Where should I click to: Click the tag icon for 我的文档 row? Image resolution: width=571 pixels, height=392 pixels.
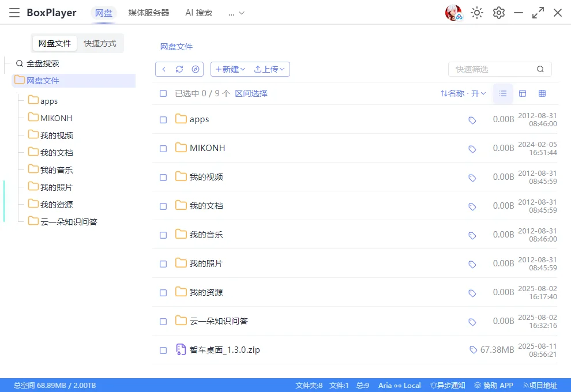(x=472, y=207)
